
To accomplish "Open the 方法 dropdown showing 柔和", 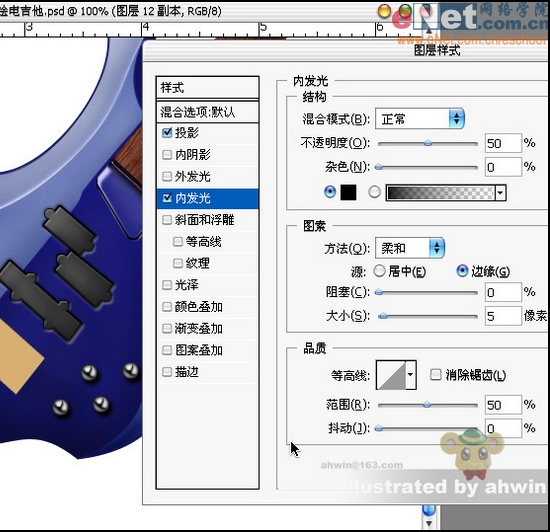I will [x=410, y=248].
